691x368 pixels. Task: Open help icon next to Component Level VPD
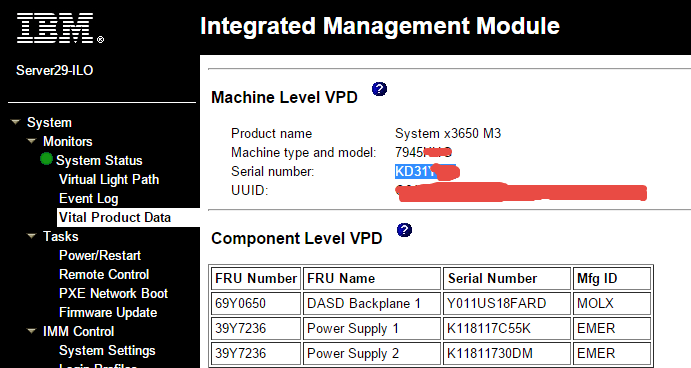[x=404, y=230]
